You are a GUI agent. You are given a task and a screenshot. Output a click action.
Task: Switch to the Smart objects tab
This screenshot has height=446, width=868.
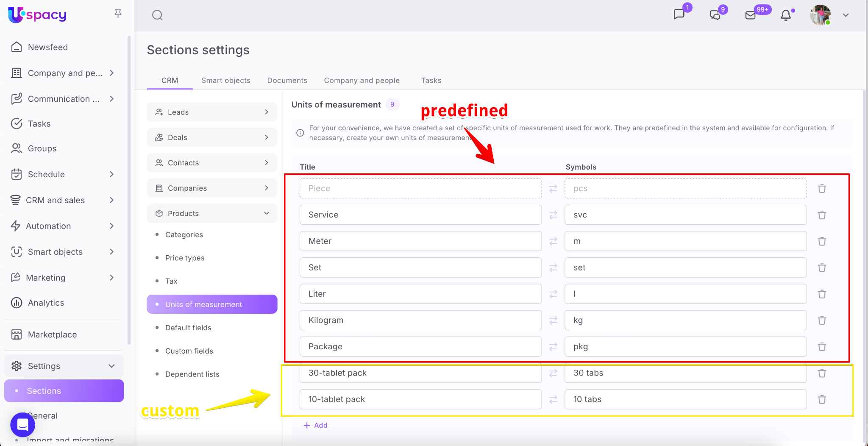pos(226,81)
